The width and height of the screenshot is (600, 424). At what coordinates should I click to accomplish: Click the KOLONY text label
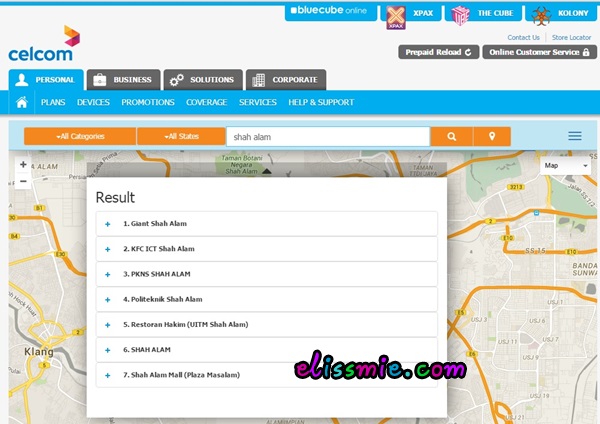click(x=573, y=13)
